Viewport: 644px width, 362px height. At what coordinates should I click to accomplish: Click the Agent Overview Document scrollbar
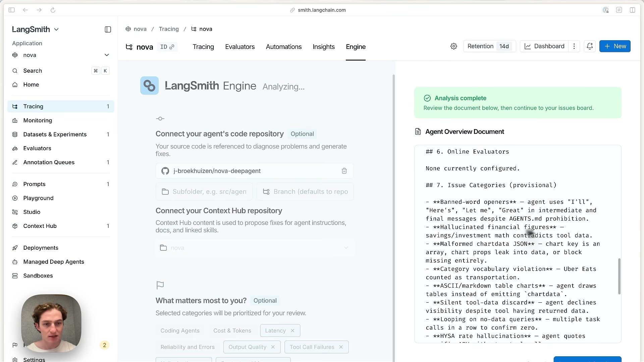coord(619,276)
